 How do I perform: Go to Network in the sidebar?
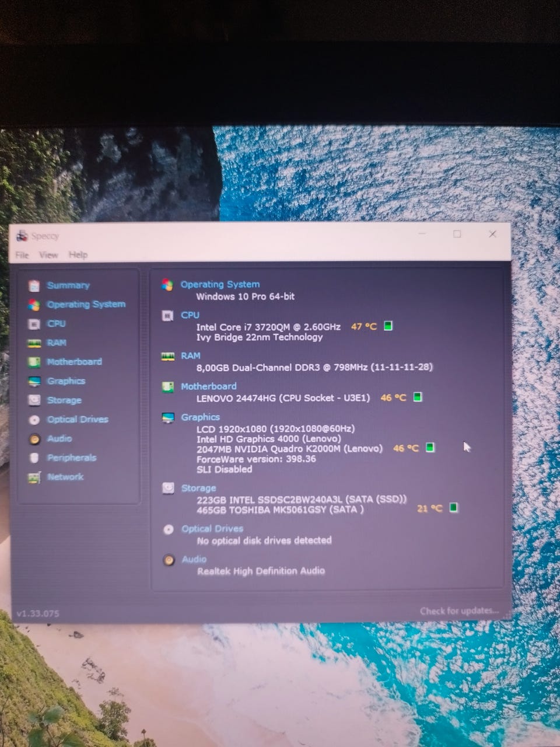pos(65,477)
